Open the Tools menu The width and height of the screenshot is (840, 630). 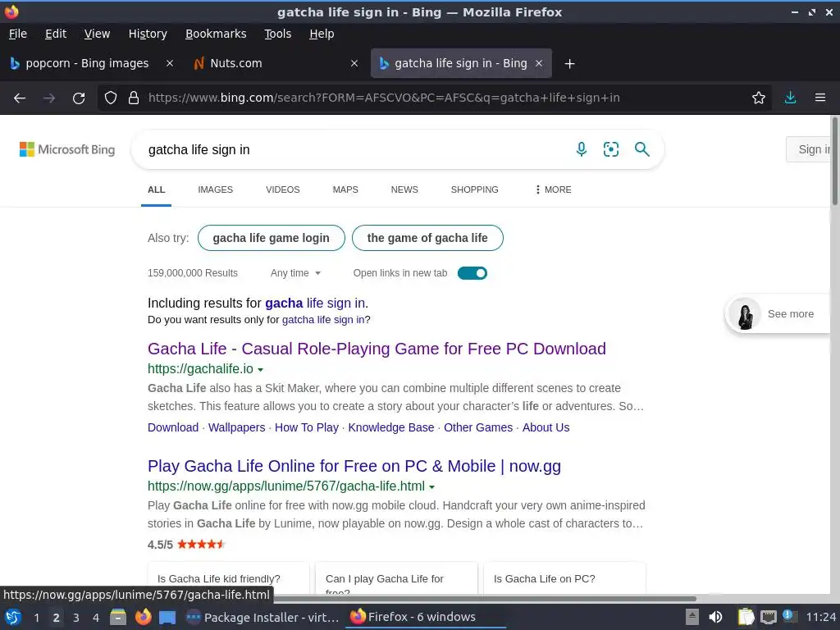[x=277, y=34]
